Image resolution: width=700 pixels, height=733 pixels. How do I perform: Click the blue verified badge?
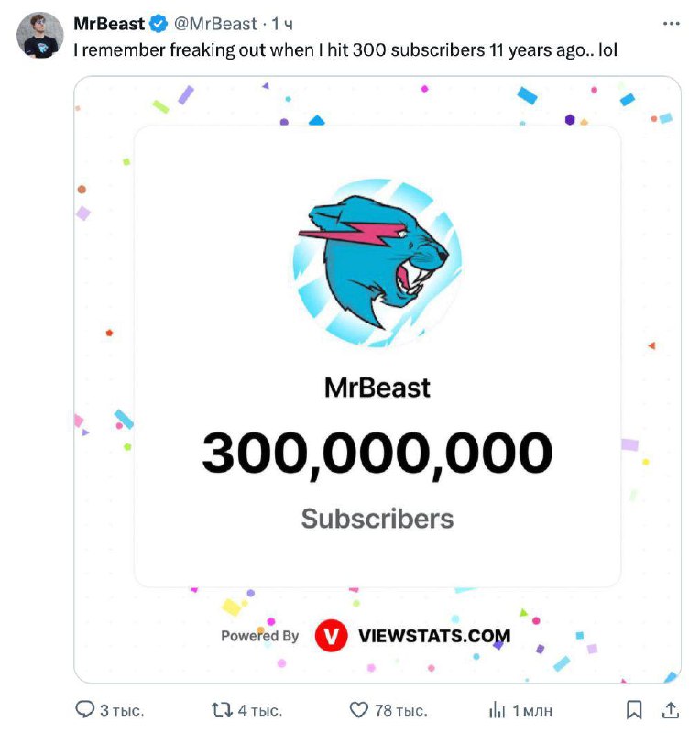159,24
